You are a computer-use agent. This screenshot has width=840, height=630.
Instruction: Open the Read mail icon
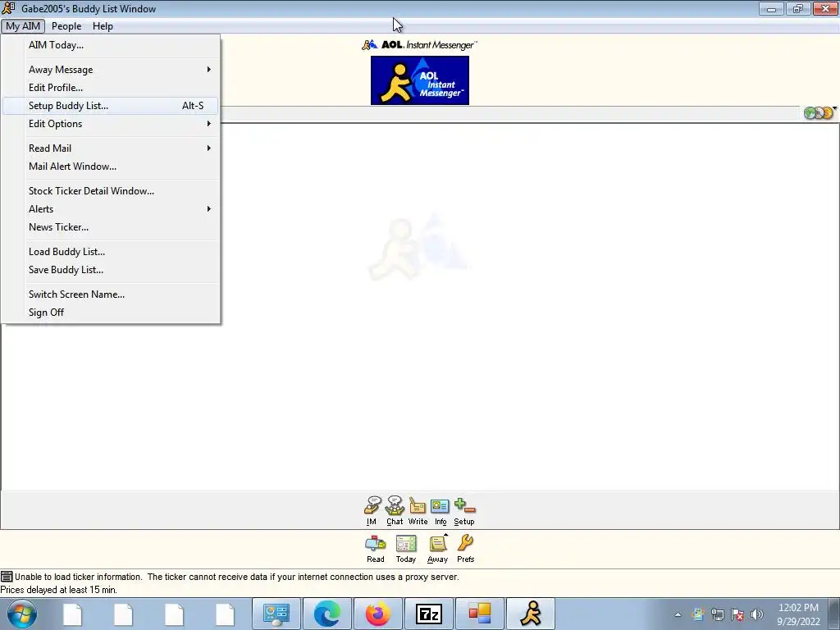(x=376, y=549)
